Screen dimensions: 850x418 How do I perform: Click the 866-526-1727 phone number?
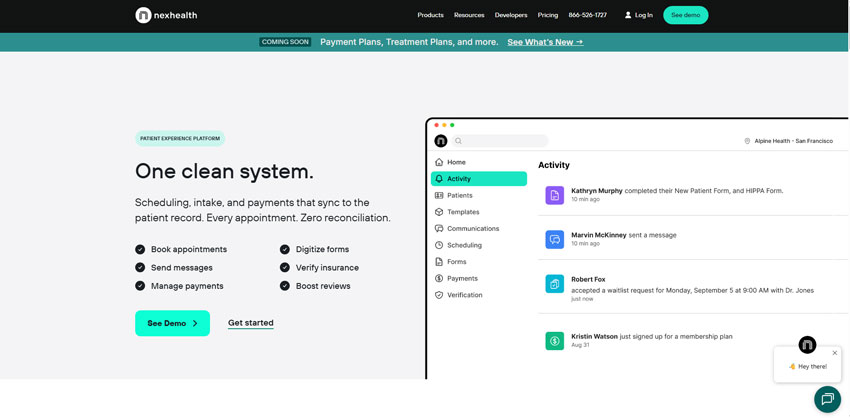(x=588, y=15)
